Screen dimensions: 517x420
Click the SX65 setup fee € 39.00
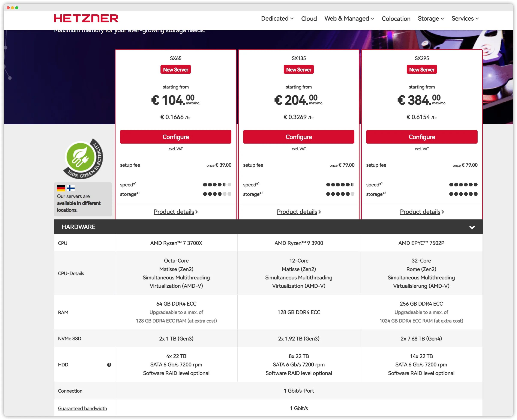[219, 165]
